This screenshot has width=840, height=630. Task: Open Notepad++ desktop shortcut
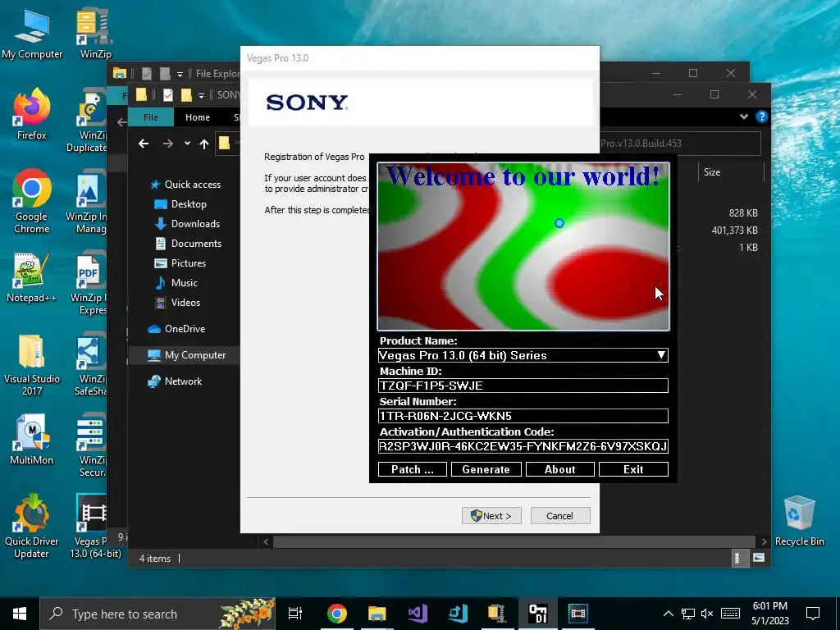tap(32, 277)
